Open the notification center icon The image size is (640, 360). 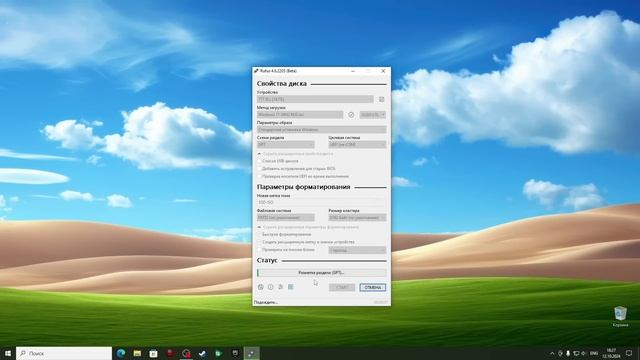pyautogui.click(x=629, y=353)
